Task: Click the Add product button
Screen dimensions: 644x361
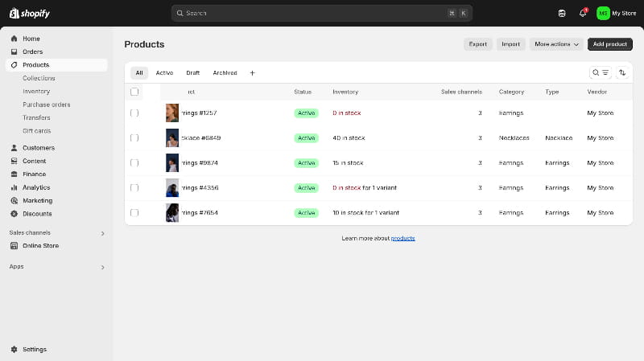Action: (x=610, y=44)
